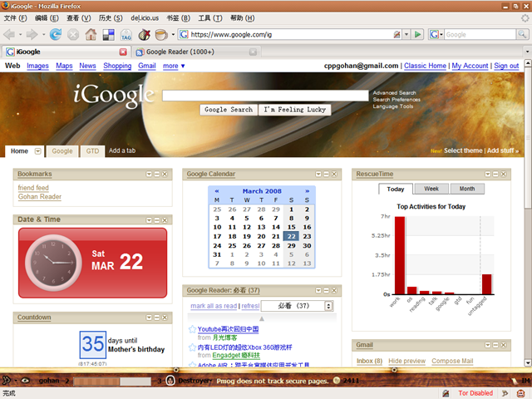Close the Google Calendar gadget

(x=334, y=174)
